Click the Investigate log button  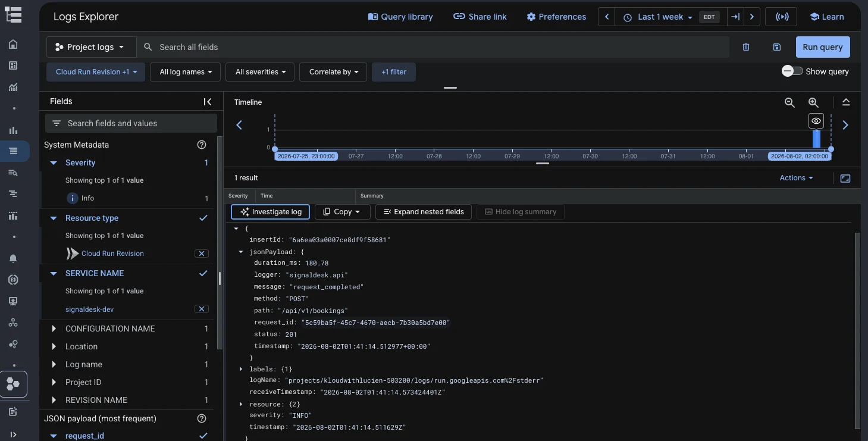[271, 211]
